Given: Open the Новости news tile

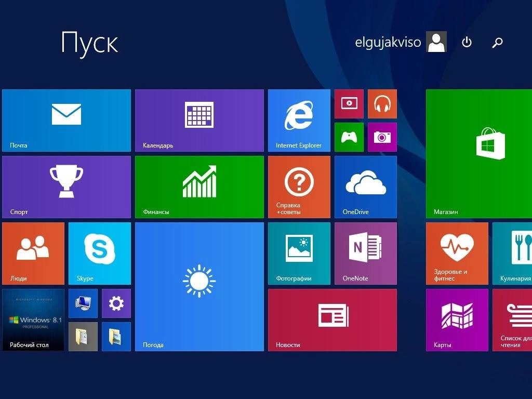Looking at the screenshot, I should pos(332,320).
